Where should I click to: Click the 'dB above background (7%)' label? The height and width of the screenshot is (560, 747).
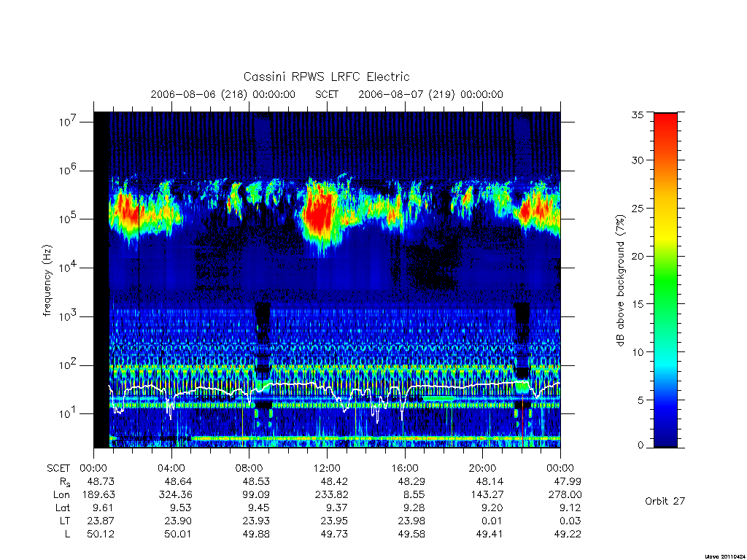tap(620, 280)
